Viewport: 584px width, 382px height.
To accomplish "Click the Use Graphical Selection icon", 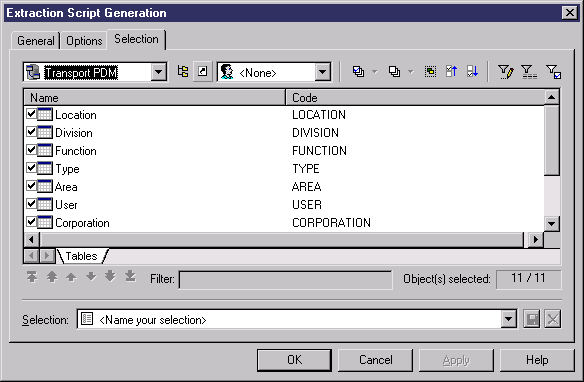I will [x=430, y=71].
